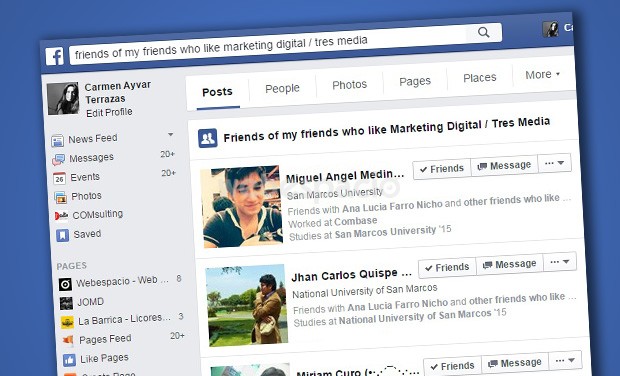Message Miguel Angel Medina
This screenshot has height=376, width=620.
505,165
